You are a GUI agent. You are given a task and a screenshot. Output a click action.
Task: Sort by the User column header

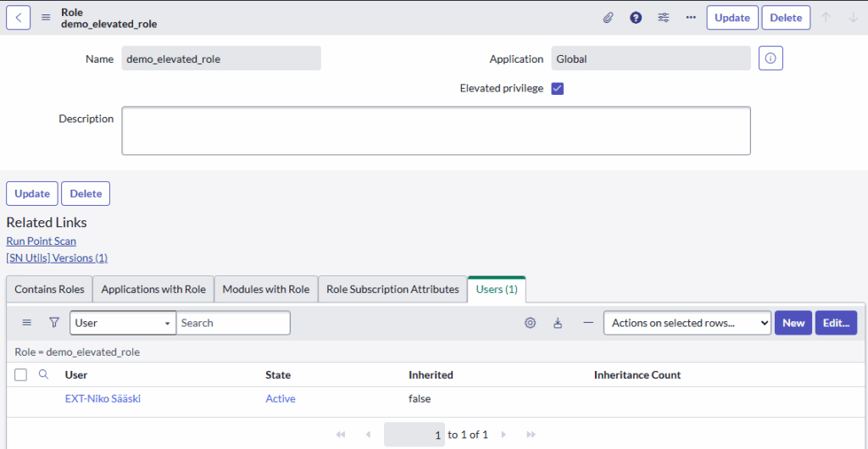(x=76, y=375)
